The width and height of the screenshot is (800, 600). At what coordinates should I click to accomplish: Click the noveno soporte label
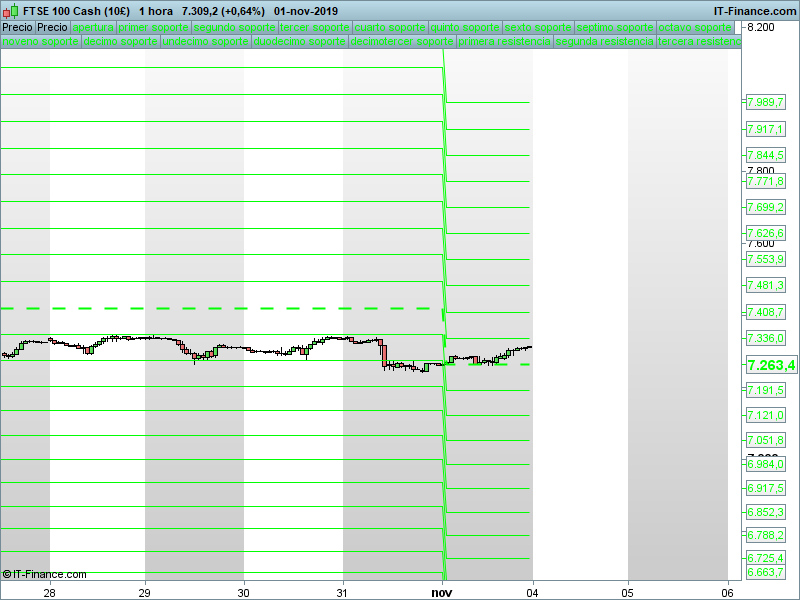(40, 41)
